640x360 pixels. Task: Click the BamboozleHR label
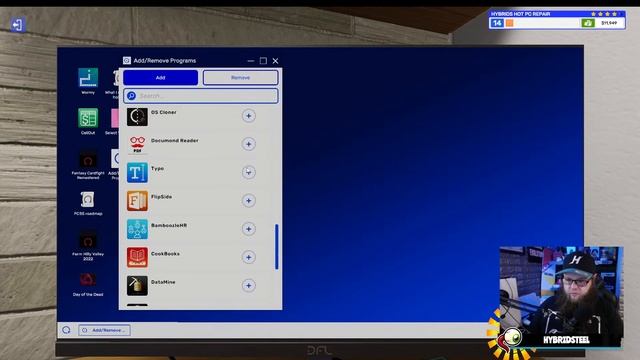pyautogui.click(x=169, y=225)
